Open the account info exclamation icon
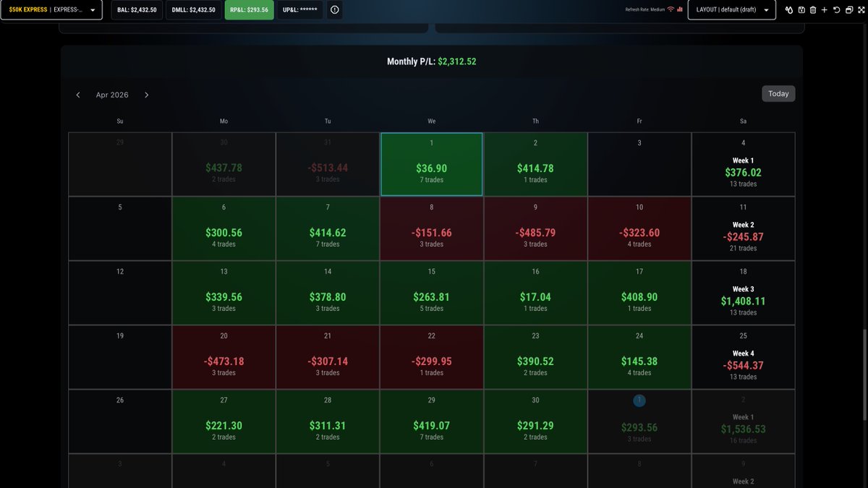The width and height of the screenshot is (868, 488). [334, 10]
